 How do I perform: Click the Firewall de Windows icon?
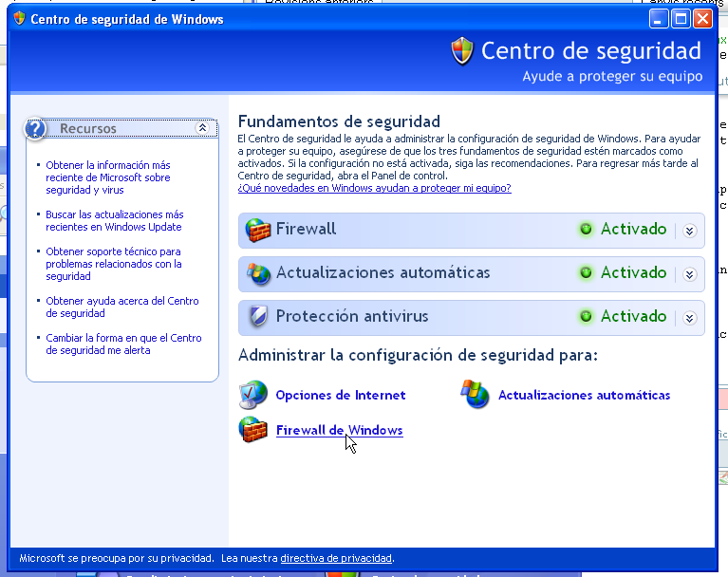point(252,430)
